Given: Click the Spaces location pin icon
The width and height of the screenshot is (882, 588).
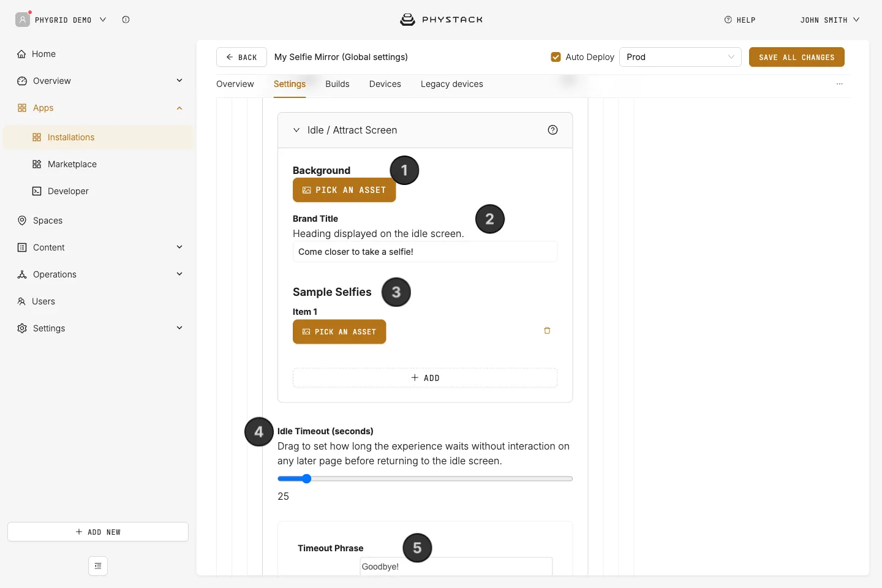Looking at the screenshot, I should [x=22, y=221].
